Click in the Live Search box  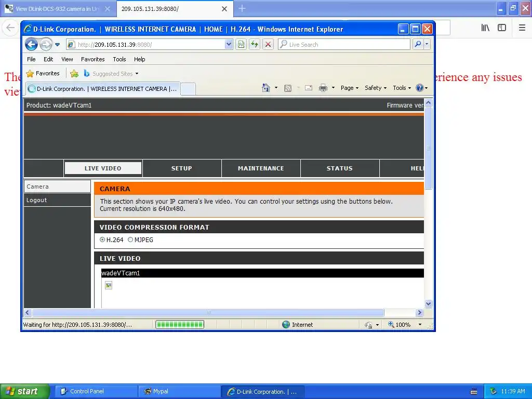point(344,45)
